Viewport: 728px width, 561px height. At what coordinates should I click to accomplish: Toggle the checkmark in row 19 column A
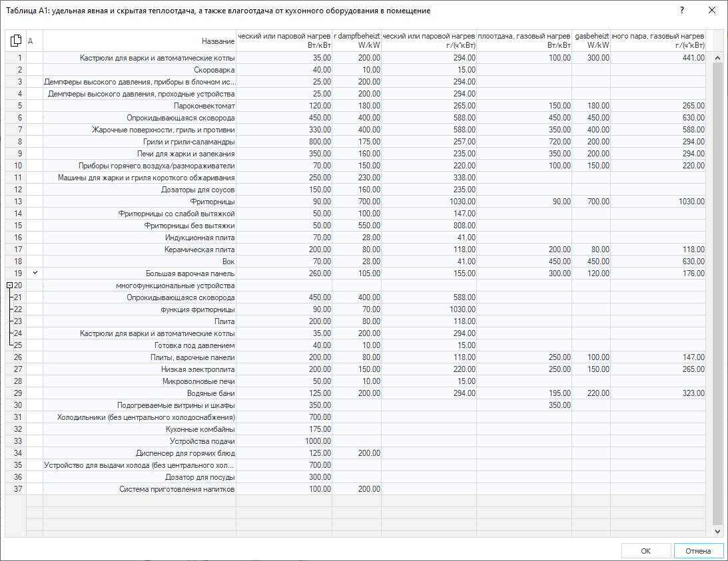[x=35, y=274]
